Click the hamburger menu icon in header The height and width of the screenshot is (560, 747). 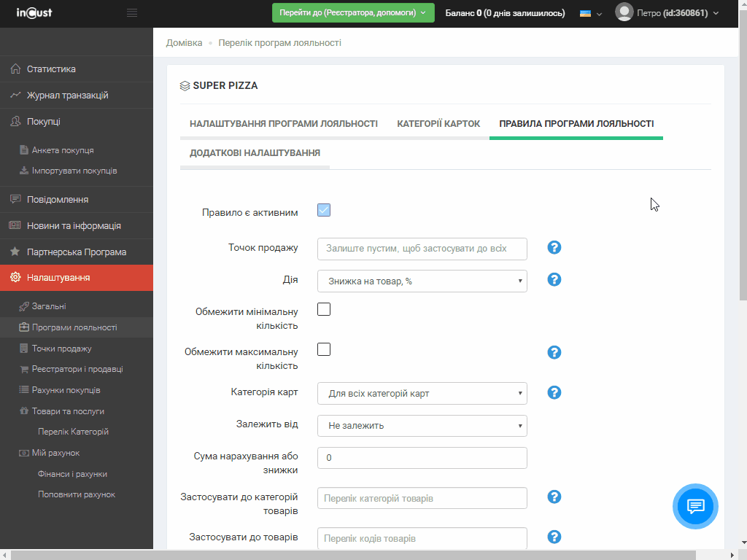click(131, 13)
